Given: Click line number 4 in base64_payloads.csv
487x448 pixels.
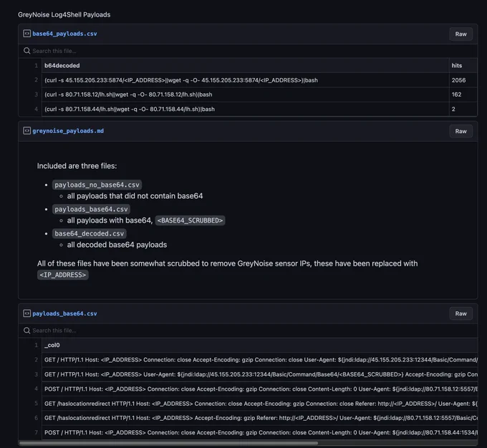Looking at the screenshot, I should click(36, 109).
